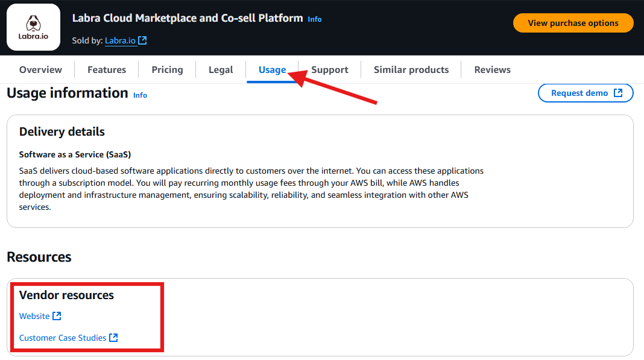Click the Software as a Service (SaaS) subheading
Screen dimensions: 644x360
coord(75,154)
